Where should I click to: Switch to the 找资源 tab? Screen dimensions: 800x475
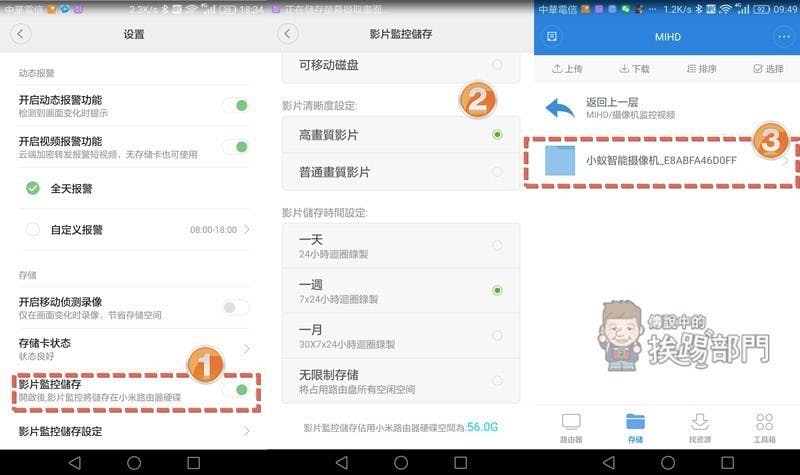click(x=699, y=428)
